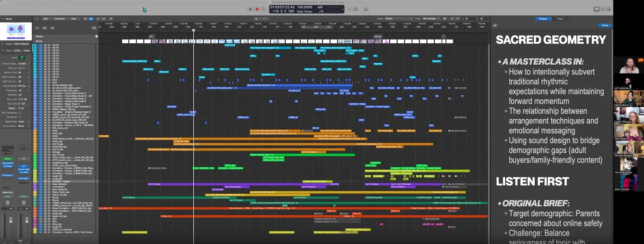Collapse the Track: CHOR...- Guitar section
The height and width of the screenshot is (244, 644).
pyautogui.click(x=3, y=50)
